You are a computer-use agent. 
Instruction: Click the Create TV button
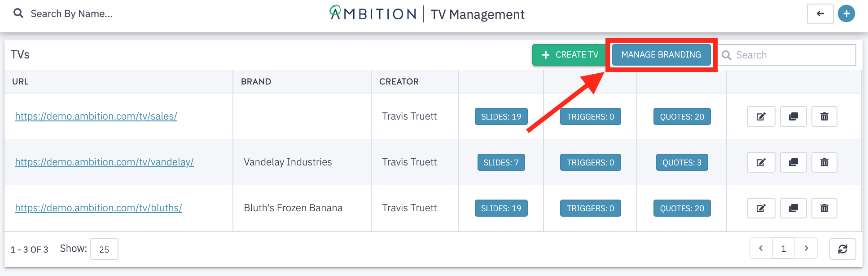coord(570,55)
